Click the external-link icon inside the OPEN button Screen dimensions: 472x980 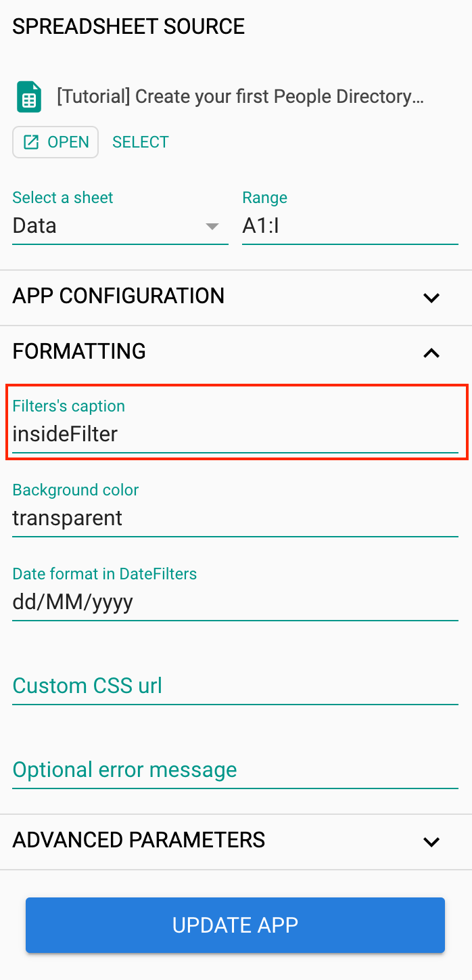pyautogui.click(x=31, y=142)
